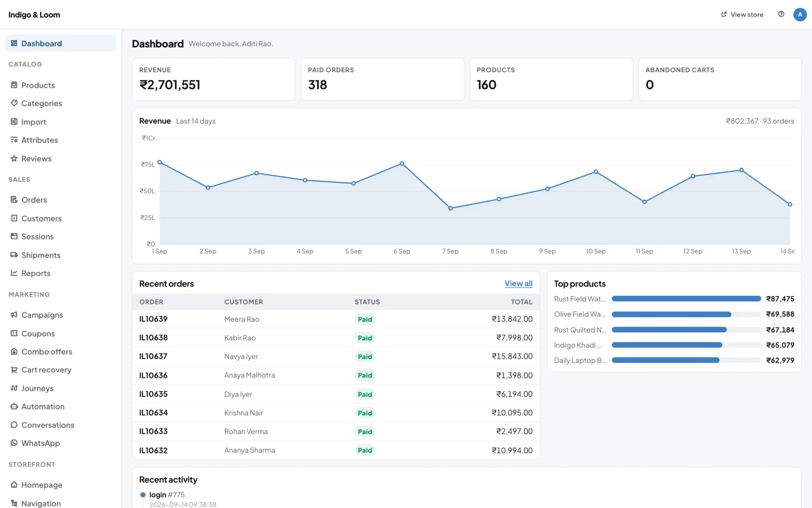Click customer name Rohan Verma
The image size is (812, 508).
pyautogui.click(x=246, y=431)
